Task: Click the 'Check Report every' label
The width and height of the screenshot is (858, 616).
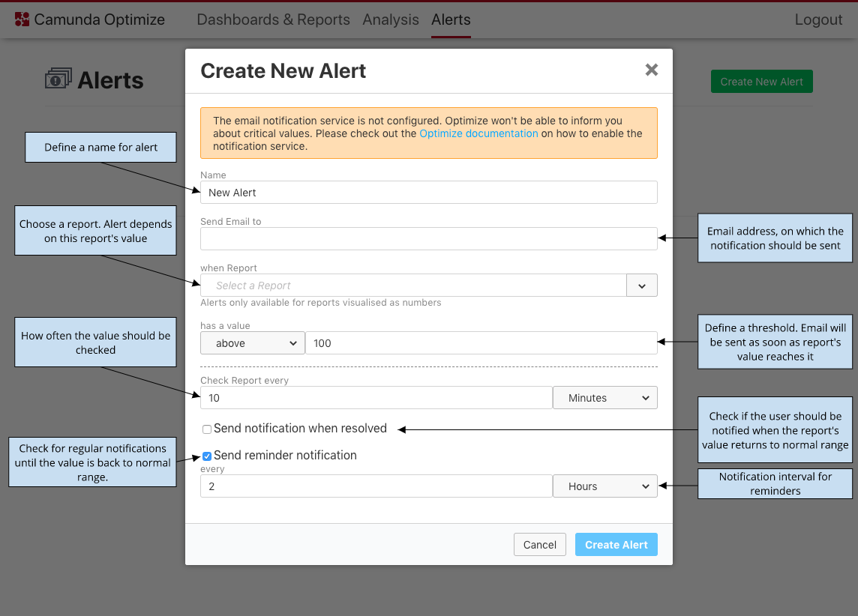Action: coord(244,381)
